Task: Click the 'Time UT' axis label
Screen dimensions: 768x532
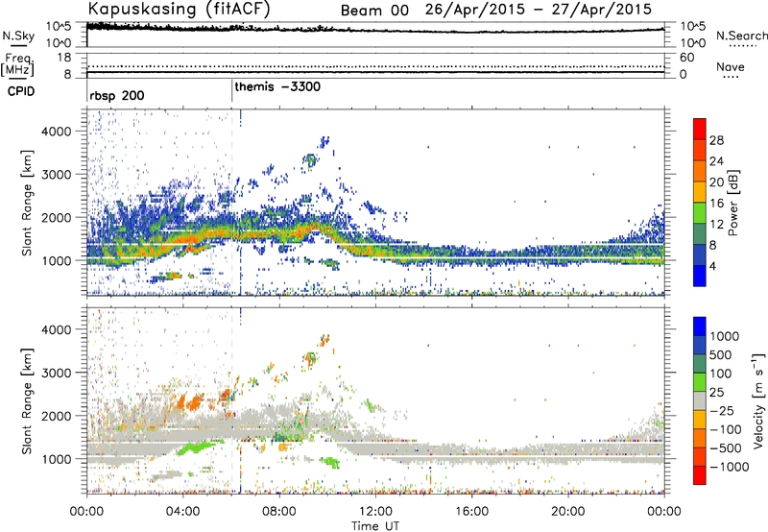Action: (375, 526)
